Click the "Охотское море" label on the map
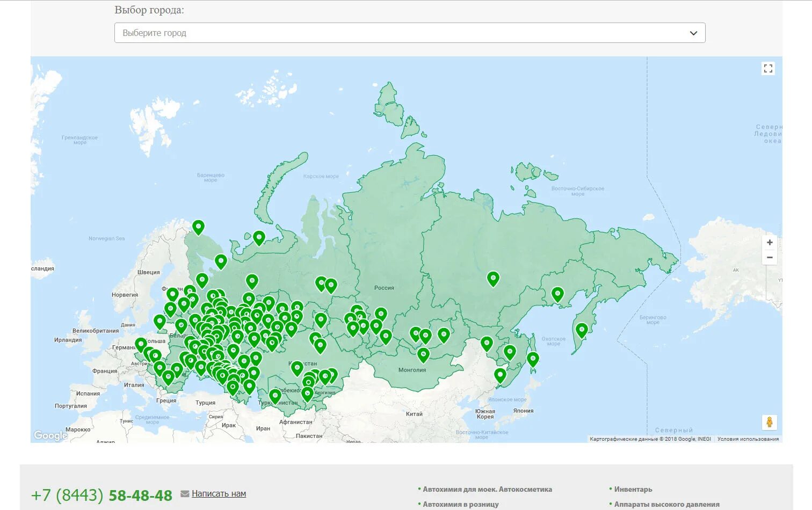The height and width of the screenshot is (510, 812). click(554, 341)
